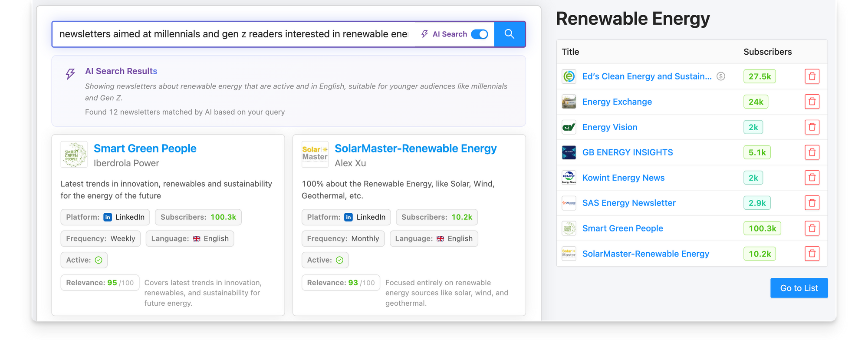868x340 pixels.
Task: Click AI Search Results lightning icon
Action: click(70, 74)
